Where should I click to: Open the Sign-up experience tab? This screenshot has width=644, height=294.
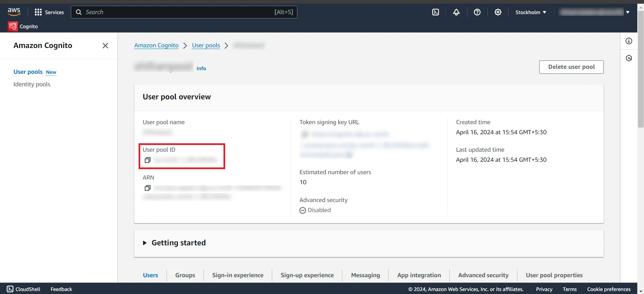[x=307, y=275]
